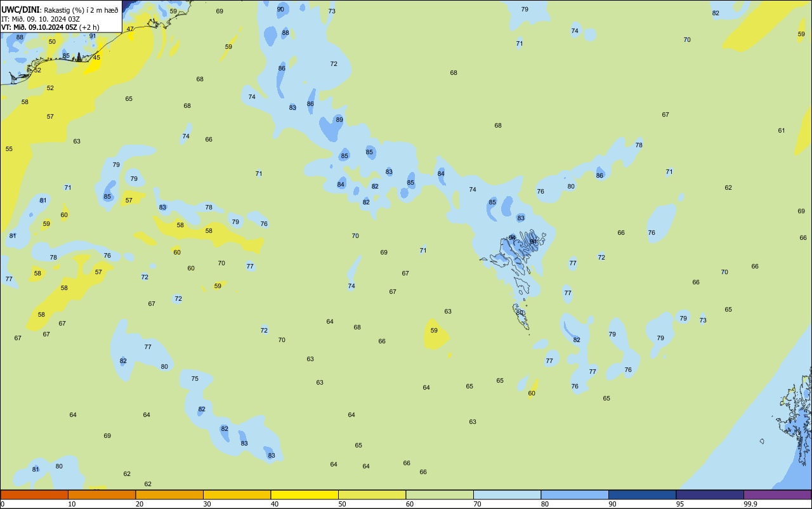Click the 61 humidity value on the right
Viewport: 812px width, 509px height.
click(782, 131)
